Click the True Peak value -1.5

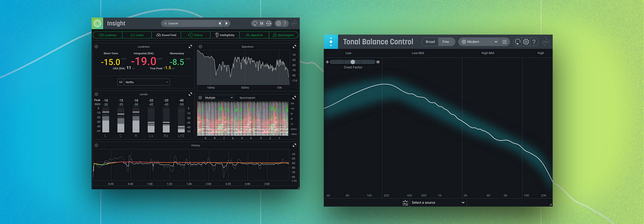point(167,68)
